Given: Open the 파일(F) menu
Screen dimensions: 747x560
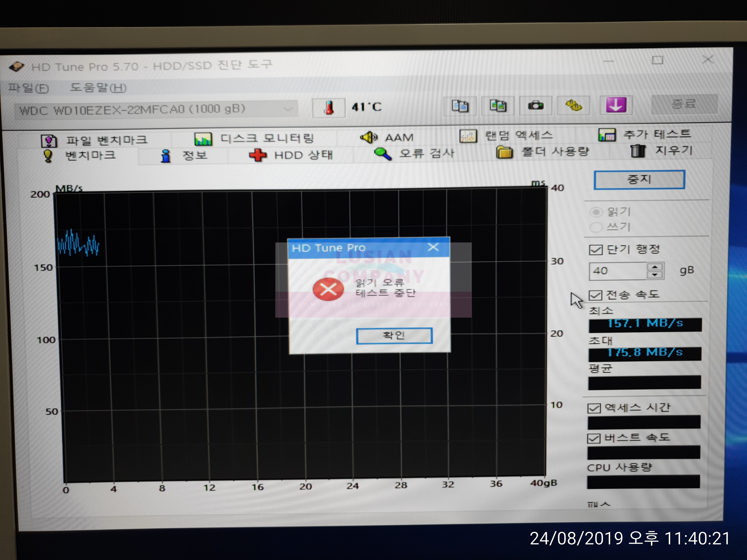Looking at the screenshot, I should click(28, 88).
